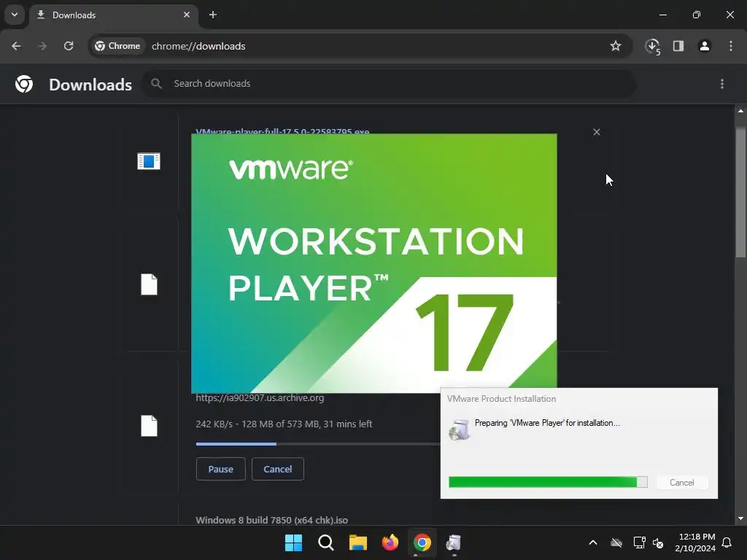747x560 pixels.
Task: Open Windows 8 build 7850 iso link
Action: pos(271,520)
